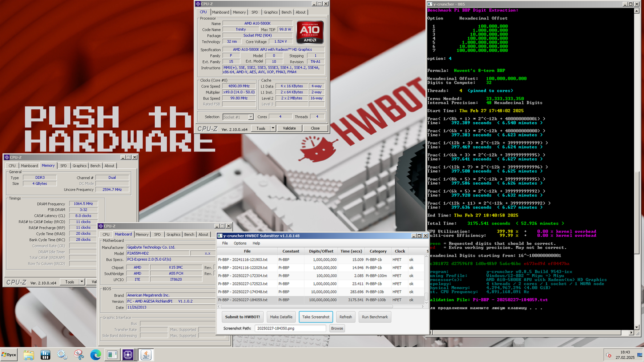Click y-cruncher console window title icon
The image size is (644, 362).
point(430,4)
